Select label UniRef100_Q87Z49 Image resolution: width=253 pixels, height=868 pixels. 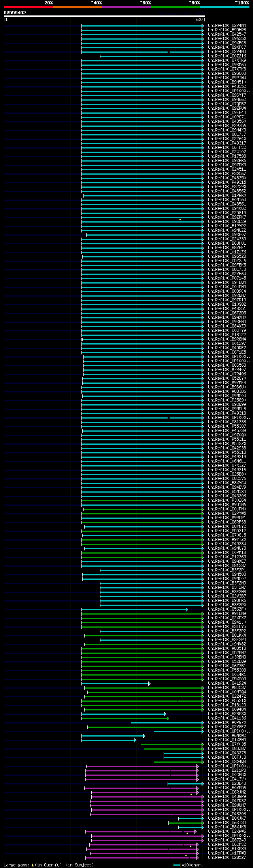click(227, 840)
